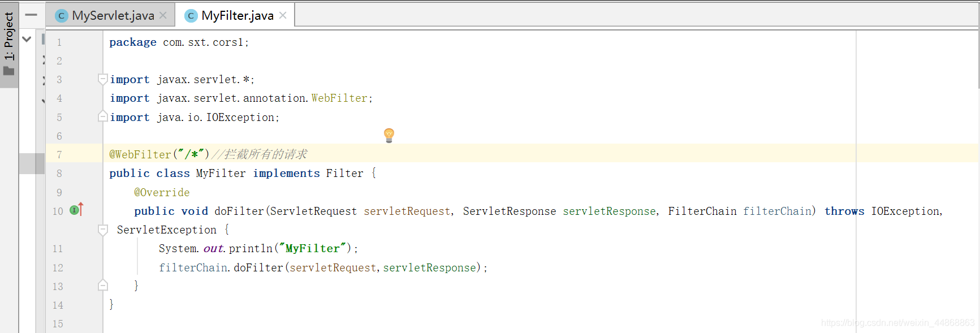Click the "/*" string literal in the annotation
Viewport: 980px width, 333px height.
191,154
